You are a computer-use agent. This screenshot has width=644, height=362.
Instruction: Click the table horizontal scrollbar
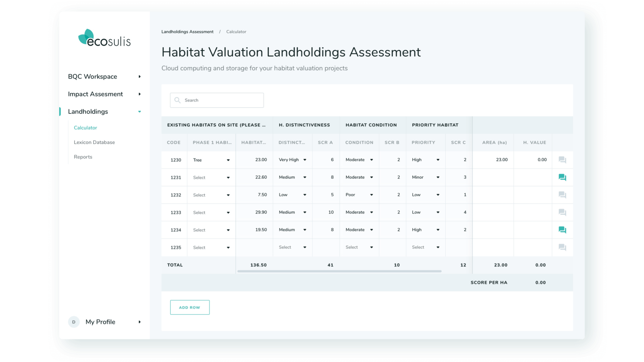[339, 271]
